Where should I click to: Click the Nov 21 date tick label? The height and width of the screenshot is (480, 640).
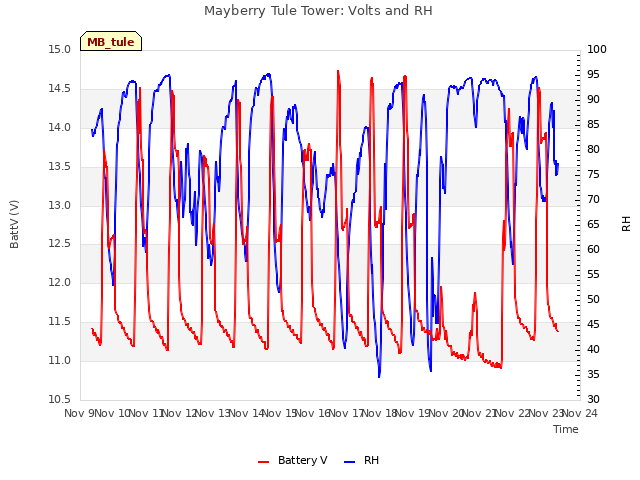tap(480, 414)
